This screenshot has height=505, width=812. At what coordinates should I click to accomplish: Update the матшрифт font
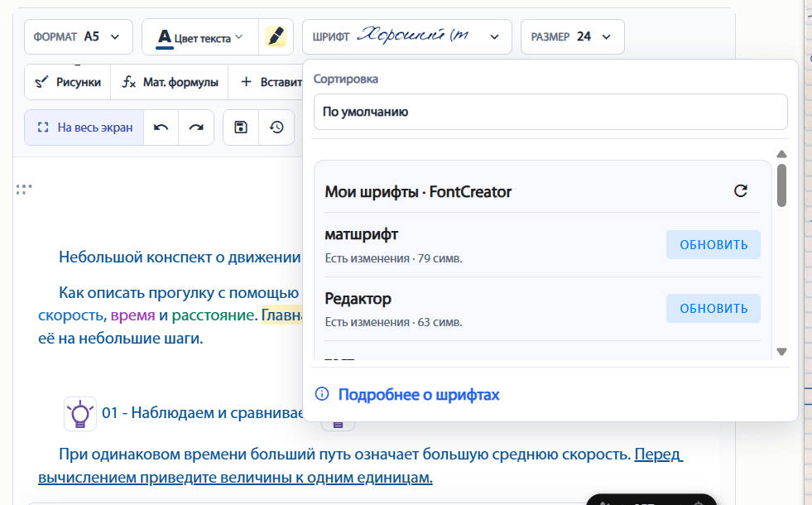tap(714, 244)
